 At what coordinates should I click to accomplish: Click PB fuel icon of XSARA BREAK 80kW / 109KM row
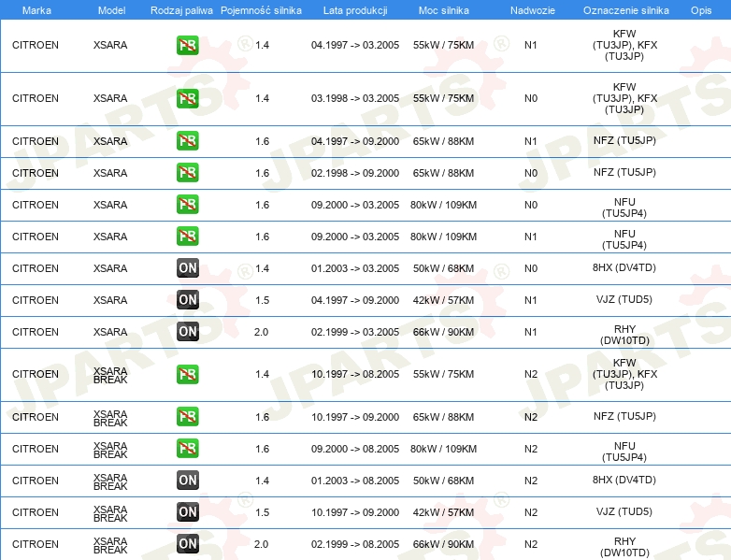click(x=187, y=448)
